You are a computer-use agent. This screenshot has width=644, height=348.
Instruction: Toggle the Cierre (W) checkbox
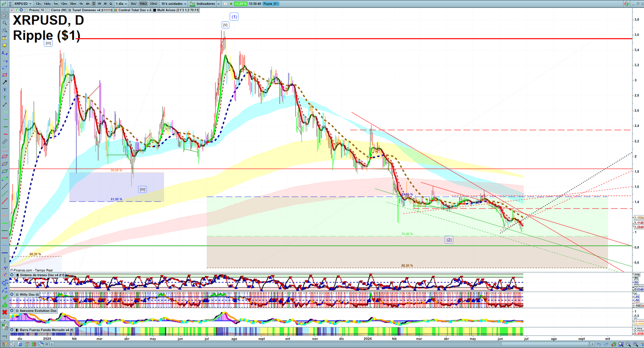coord(48,10)
